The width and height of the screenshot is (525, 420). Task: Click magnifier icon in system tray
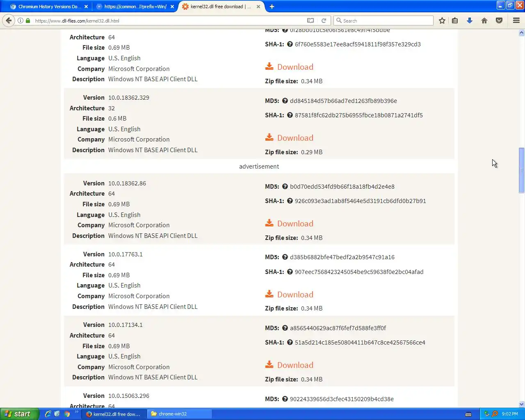(x=495, y=414)
